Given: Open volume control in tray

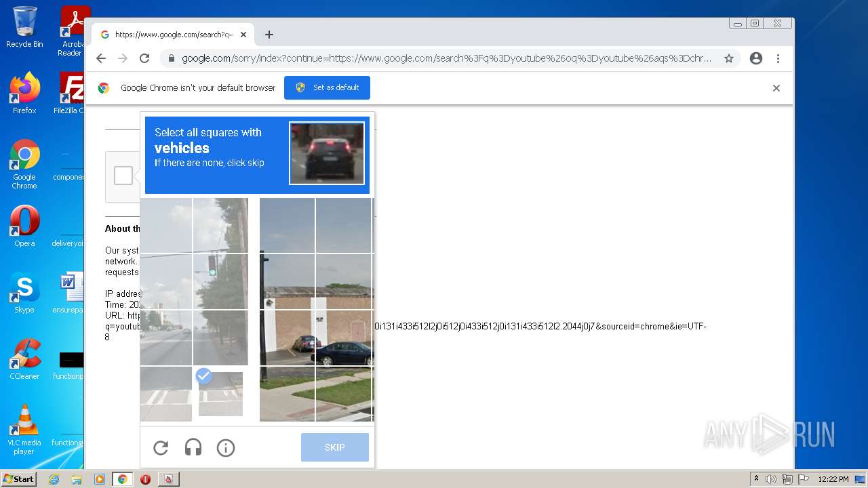Looking at the screenshot, I should pos(770,479).
